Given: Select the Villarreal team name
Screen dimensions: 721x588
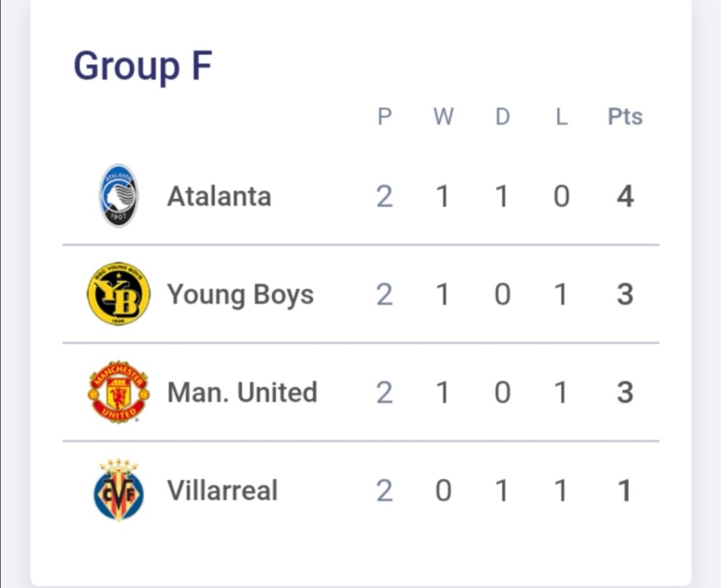Looking at the screenshot, I should pyautogui.click(x=222, y=491).
